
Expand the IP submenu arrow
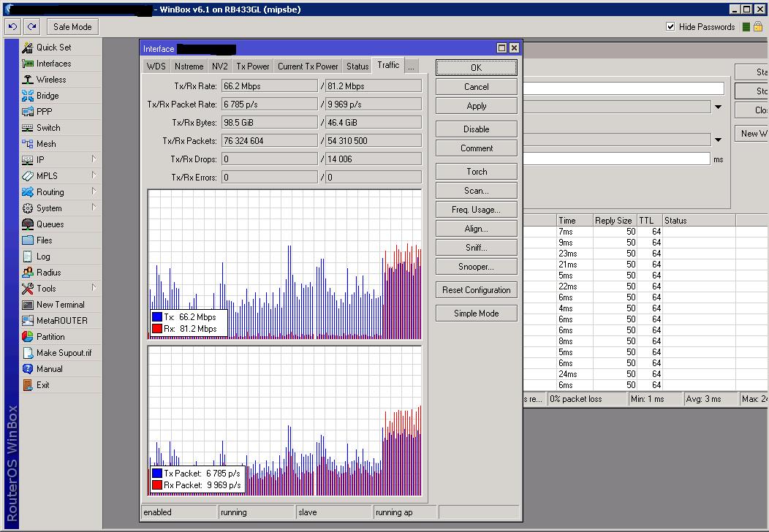click(94, 159)
